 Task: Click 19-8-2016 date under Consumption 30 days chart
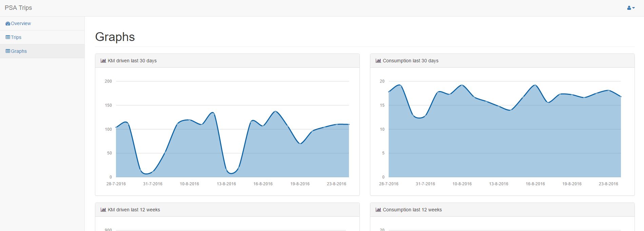click(x=572, y=184)
